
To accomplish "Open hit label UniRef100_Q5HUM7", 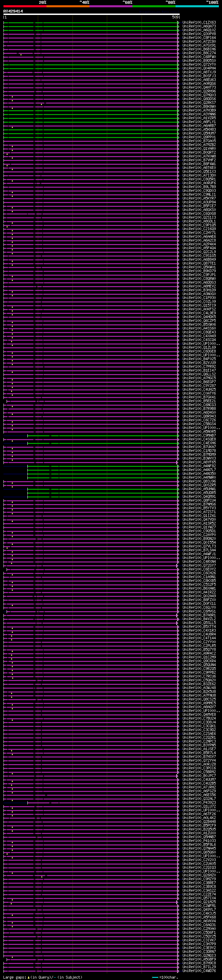I will click(x=199, y=133).
